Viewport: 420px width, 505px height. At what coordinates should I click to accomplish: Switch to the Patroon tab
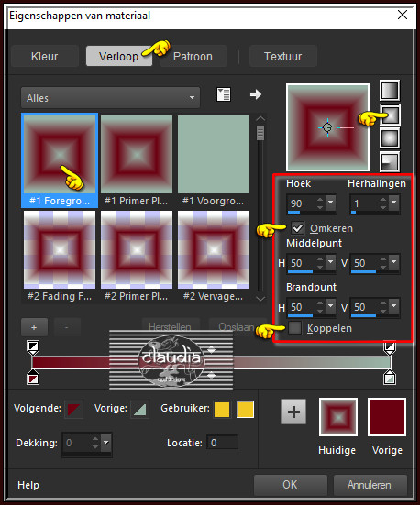tap(193, 56)
